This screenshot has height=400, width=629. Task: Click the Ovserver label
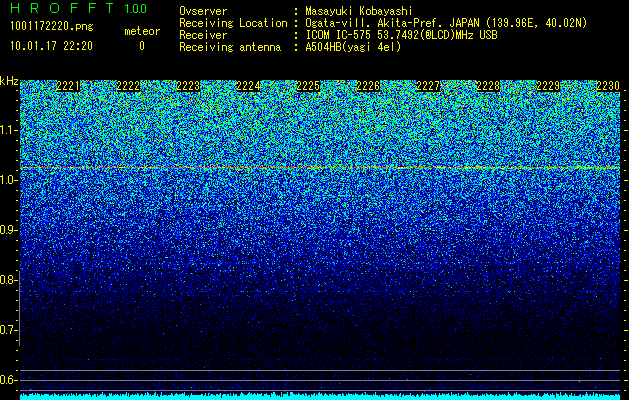click(x=203, y=11)
